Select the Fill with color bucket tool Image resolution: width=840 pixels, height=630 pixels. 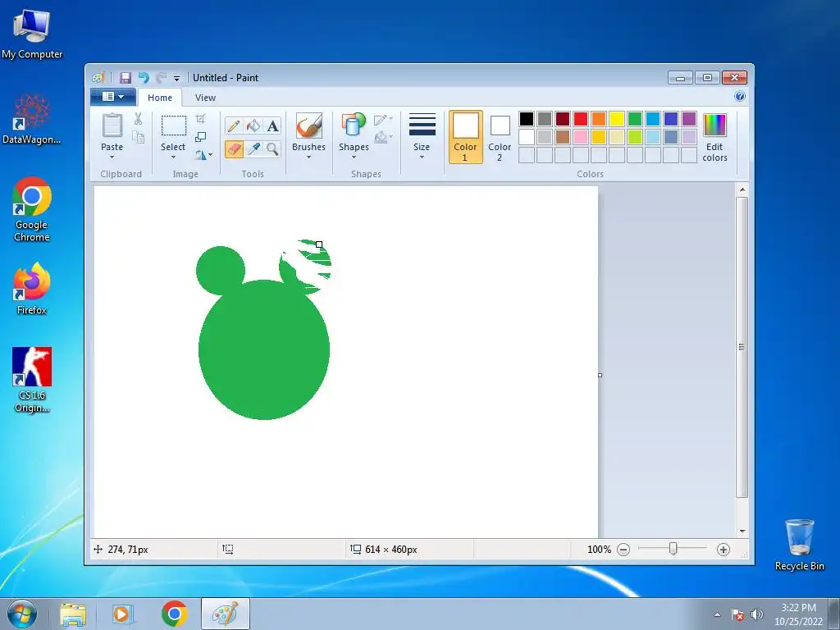pos(253,126)
